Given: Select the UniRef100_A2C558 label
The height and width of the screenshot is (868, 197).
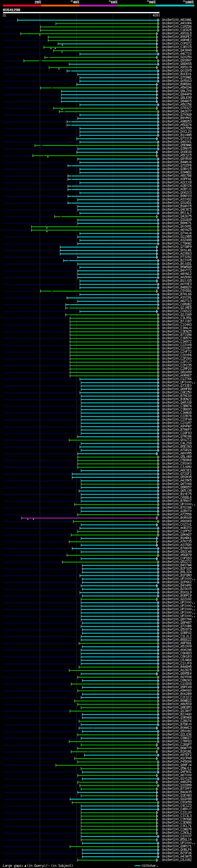Looking at the screenshot, I should coord(177,128).
